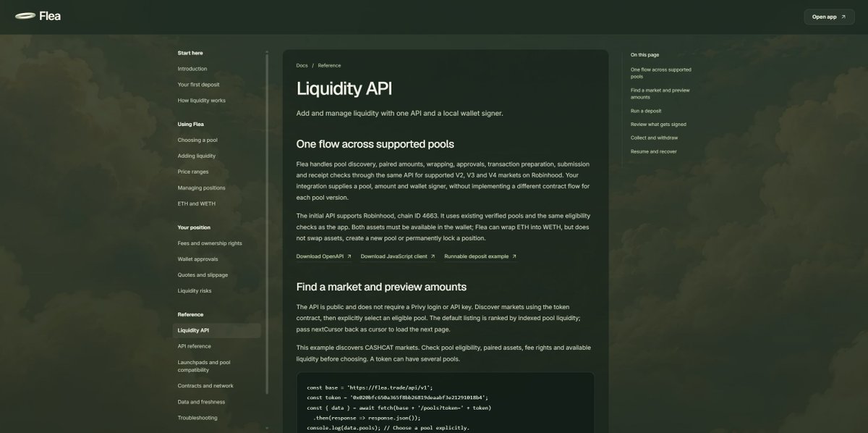Click heading Find a market and preview amounts
Image resolution: width=868 pixels, height=433 pixels.
point(381,287)
